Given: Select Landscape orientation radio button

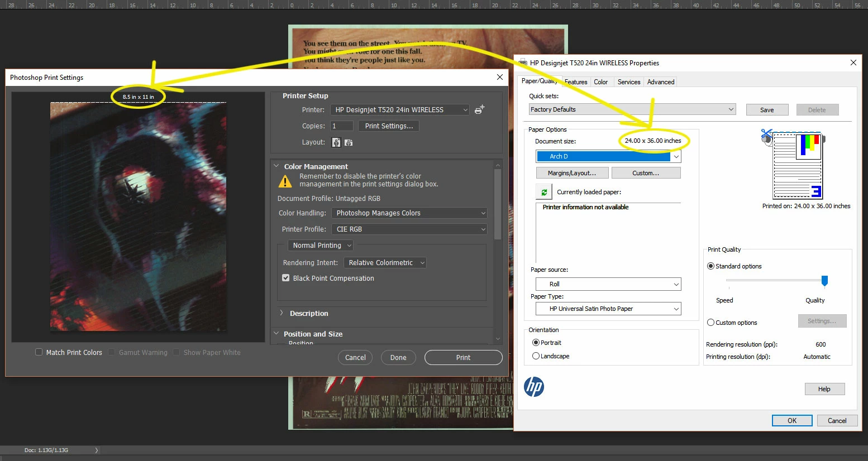Looking at the screenshot, I should click(x=536, y=356).
